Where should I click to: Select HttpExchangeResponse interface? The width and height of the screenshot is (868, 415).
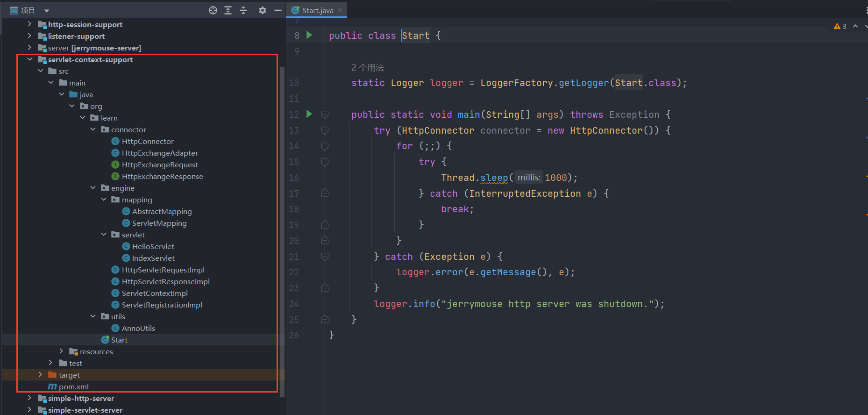(x=162, y=176)
